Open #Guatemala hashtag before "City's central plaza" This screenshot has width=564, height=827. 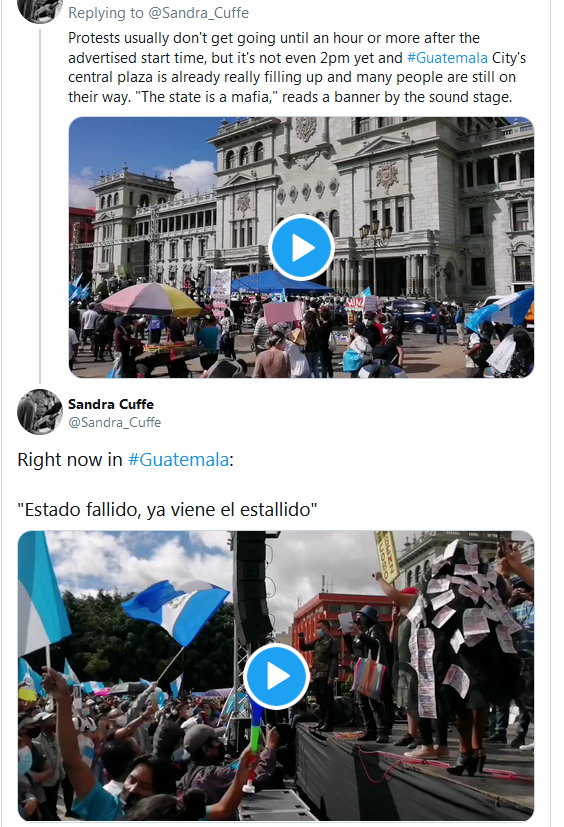click(x=447, y=57)
